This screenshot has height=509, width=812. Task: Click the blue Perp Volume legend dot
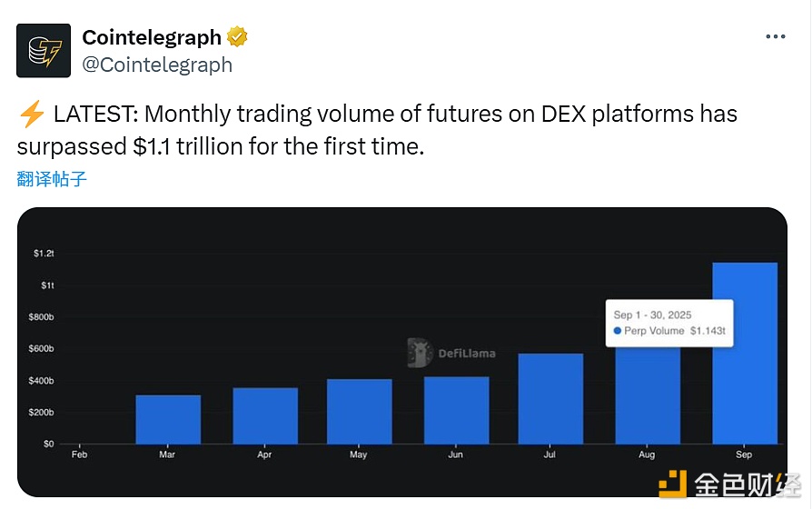(618, 331)
